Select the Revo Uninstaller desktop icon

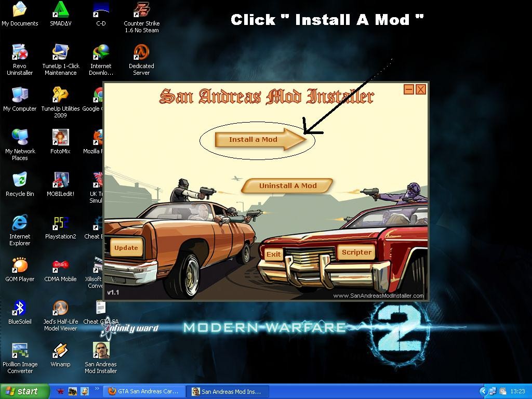click(x=20, y=60)
